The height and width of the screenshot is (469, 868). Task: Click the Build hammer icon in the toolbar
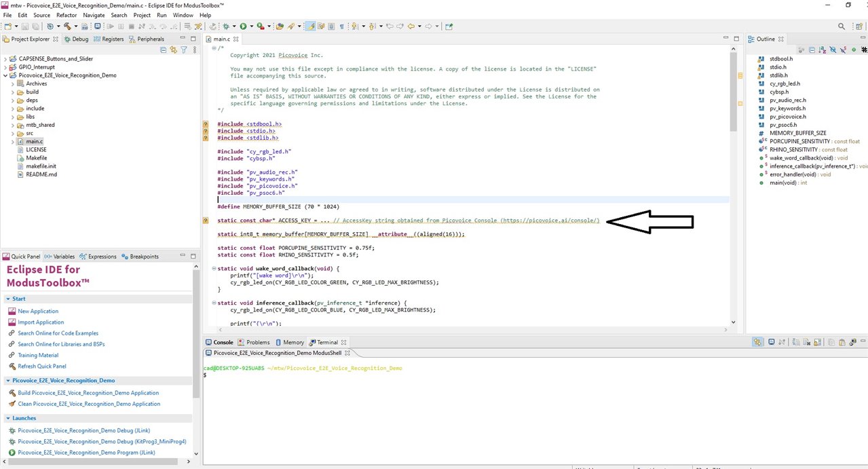click(67, 26)
